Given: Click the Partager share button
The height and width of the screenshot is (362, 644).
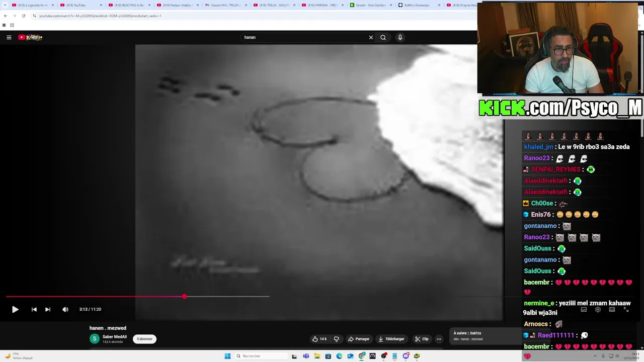Looking at the screenshot, I should (359, 339).
